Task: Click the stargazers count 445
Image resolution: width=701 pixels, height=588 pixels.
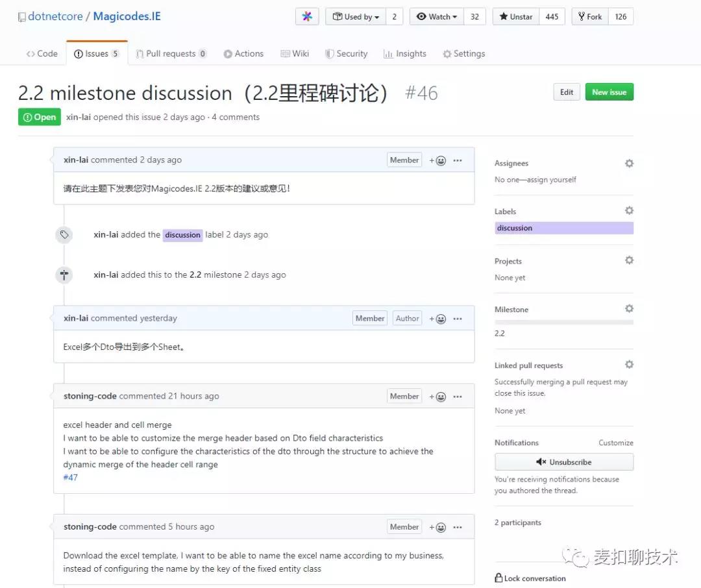Action: pos(552,16)
